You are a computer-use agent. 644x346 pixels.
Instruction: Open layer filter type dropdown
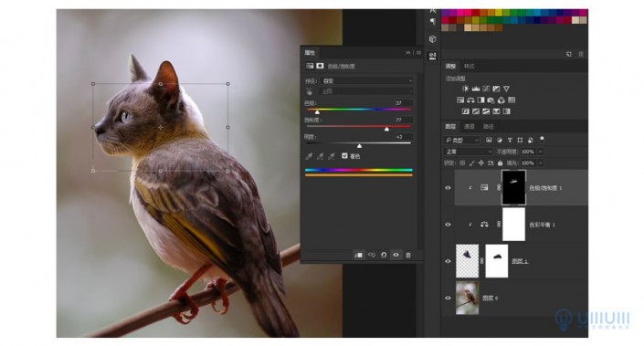(x=462, y=140)
